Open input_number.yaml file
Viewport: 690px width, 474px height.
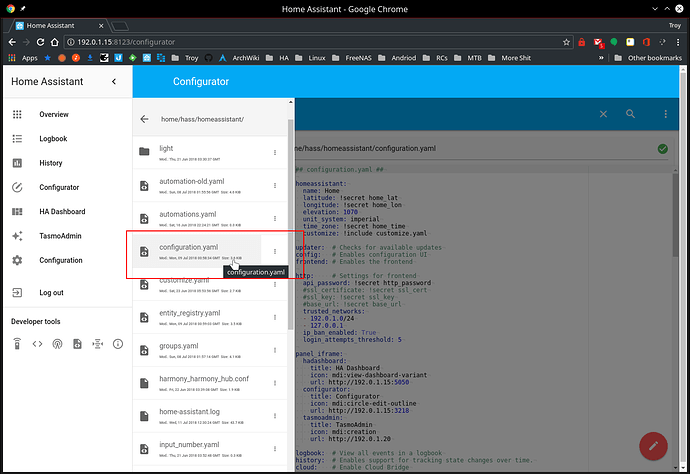(x=210, y=449)
